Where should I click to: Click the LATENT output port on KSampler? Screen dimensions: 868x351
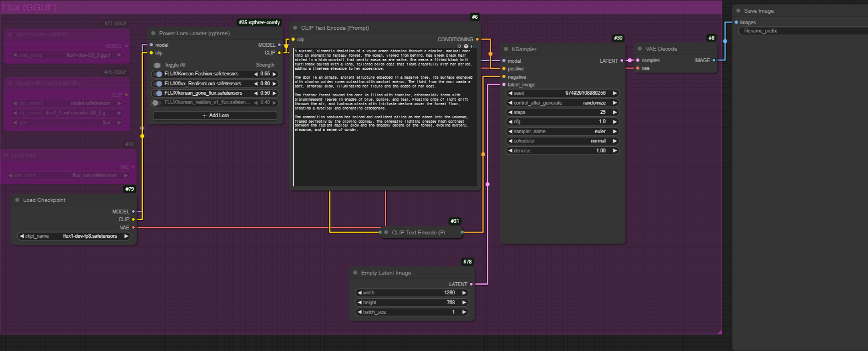click(622, 61)
